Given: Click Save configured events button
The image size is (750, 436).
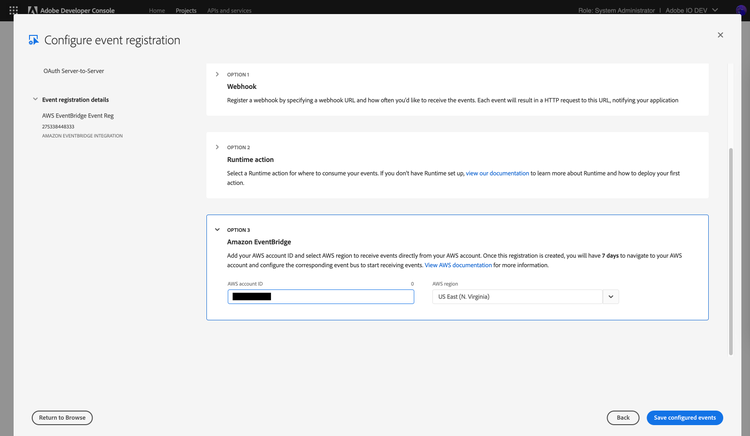Looking at the screenshot, I should 684,417.
